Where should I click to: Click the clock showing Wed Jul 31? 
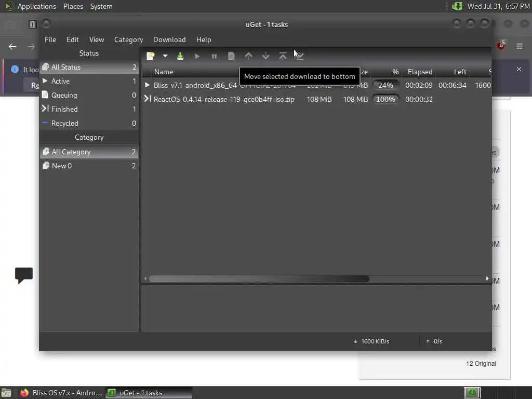click(x=498, y=6)
